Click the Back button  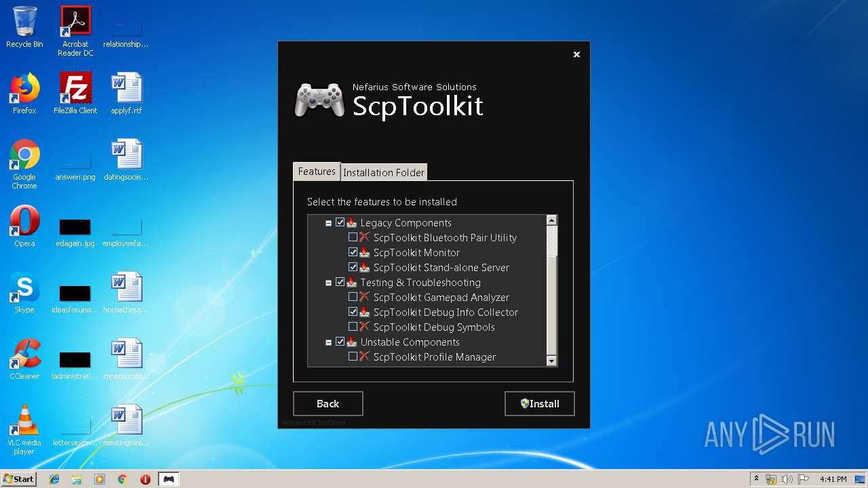(328, 403)
